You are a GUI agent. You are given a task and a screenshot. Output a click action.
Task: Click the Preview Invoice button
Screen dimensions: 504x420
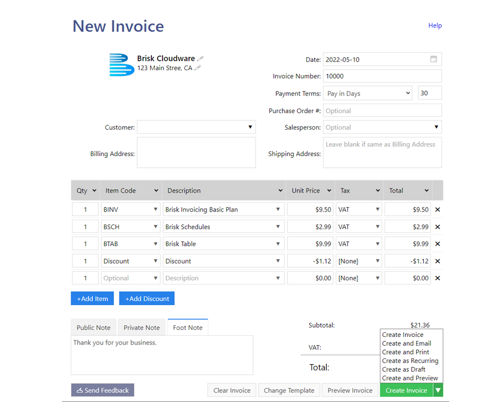(350, 391)
